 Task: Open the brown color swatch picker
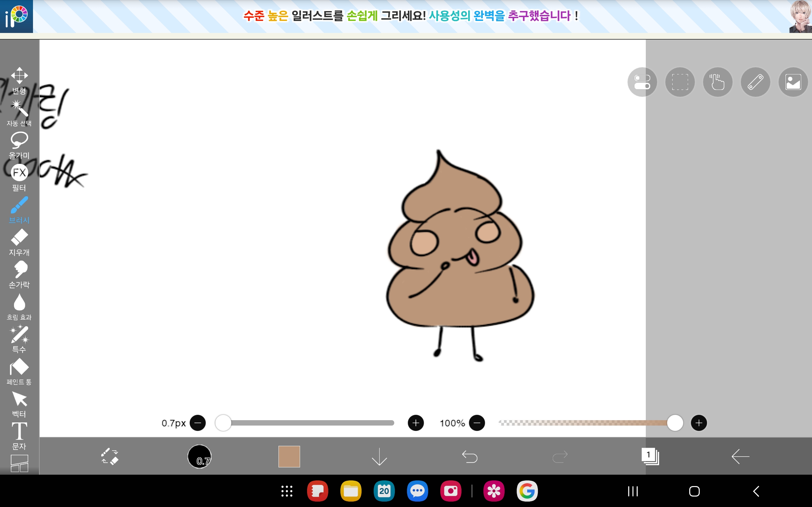coord(289,456)
